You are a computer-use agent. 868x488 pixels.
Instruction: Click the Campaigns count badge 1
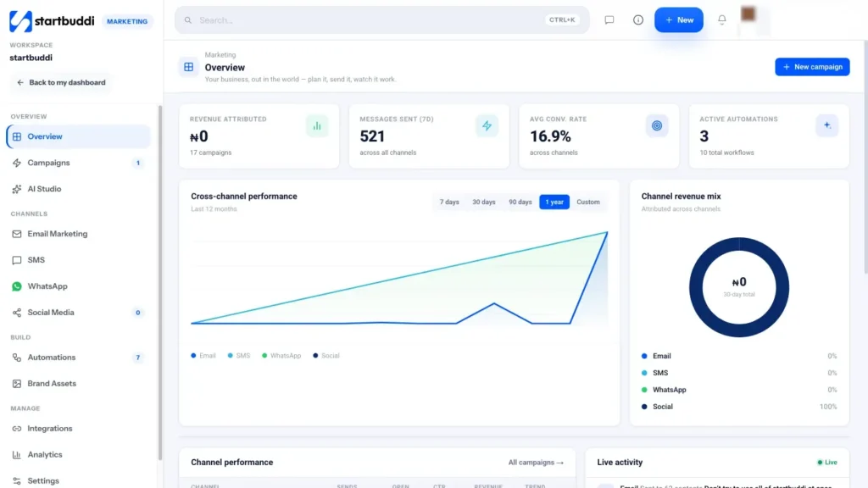[138, 164]
